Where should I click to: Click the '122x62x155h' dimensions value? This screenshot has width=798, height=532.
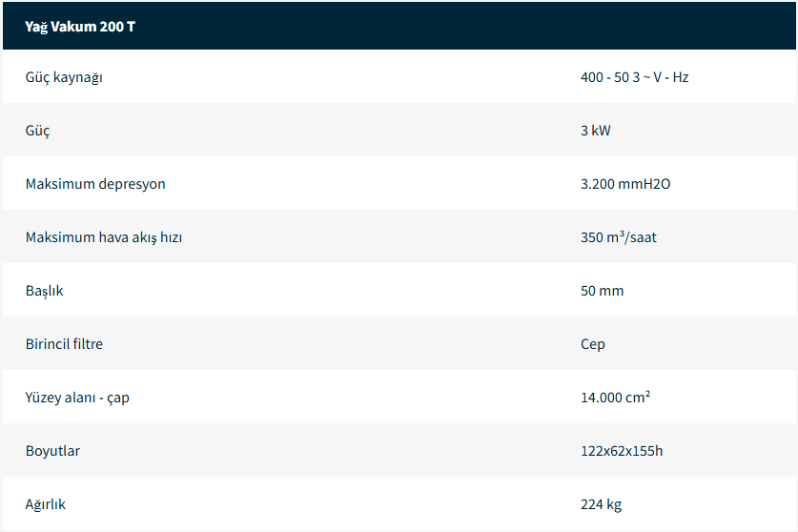(621, 451)
